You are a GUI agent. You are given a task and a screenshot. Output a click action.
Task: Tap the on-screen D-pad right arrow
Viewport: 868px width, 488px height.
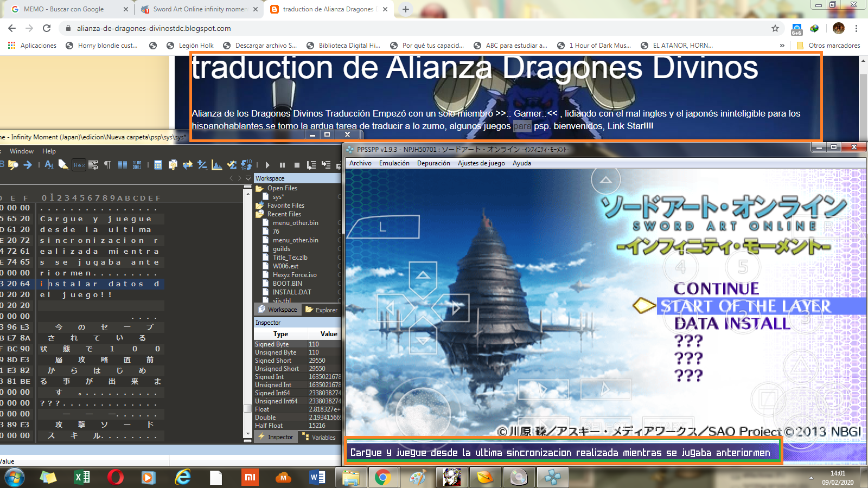(455, 308)
